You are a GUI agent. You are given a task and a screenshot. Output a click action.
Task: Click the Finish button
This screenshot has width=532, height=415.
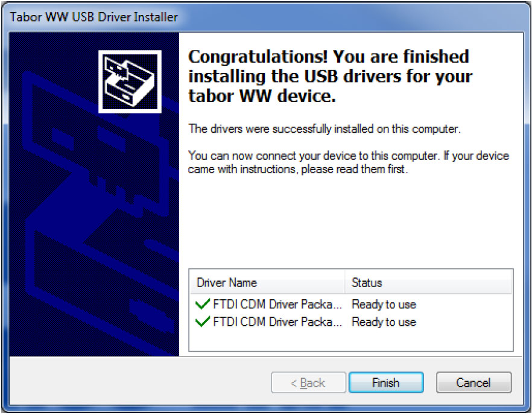[x=386, y=382]
